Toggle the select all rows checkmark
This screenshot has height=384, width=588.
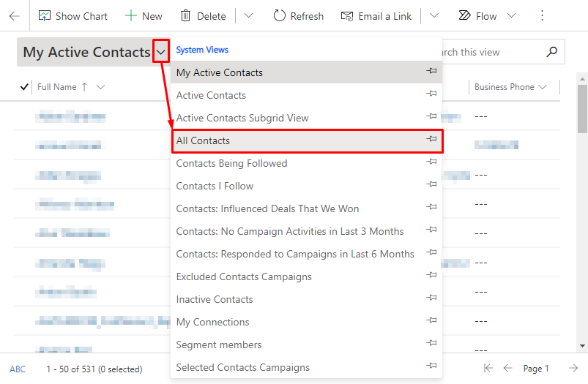(24, 87)
